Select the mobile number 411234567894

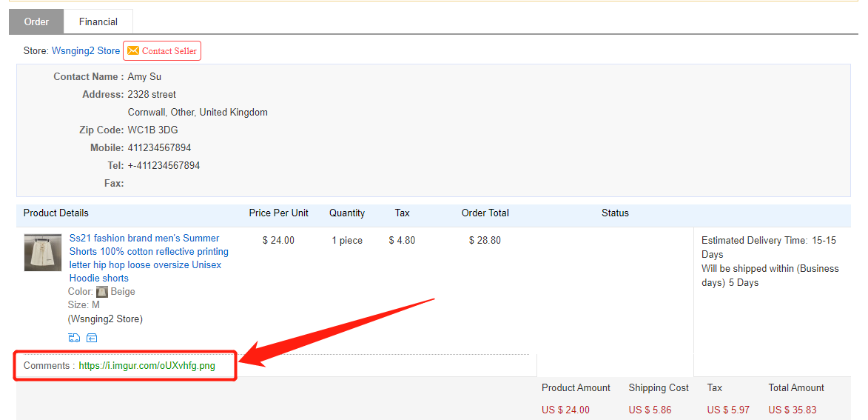(159, 148)
